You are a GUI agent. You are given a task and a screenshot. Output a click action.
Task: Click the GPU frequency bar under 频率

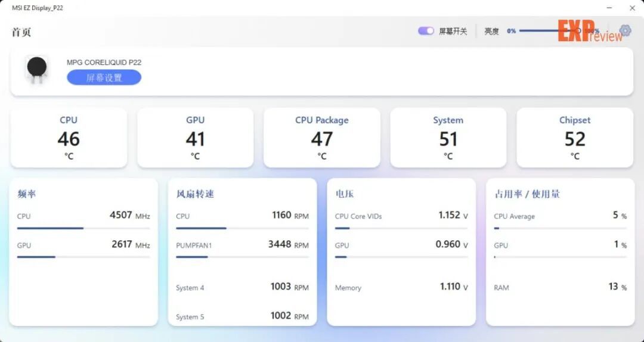tap(83, 257)
